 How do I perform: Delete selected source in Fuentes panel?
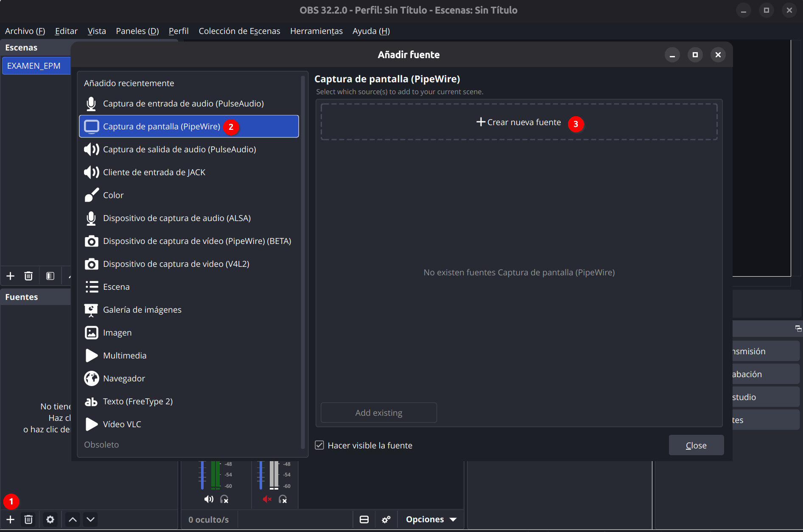point(28,519)
